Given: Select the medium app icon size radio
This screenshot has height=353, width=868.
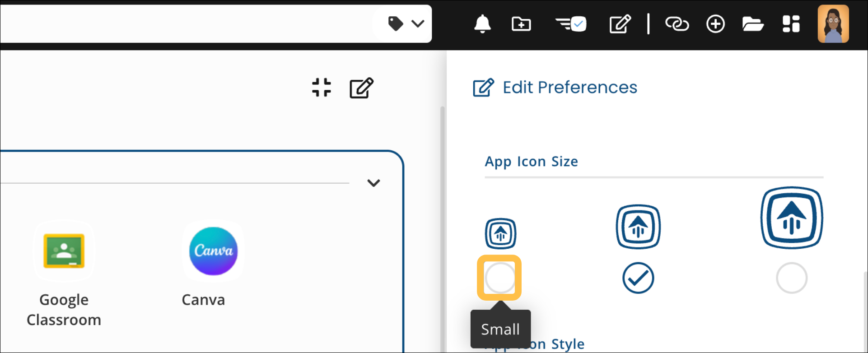Looking at the screenshot, I should 638,278.
